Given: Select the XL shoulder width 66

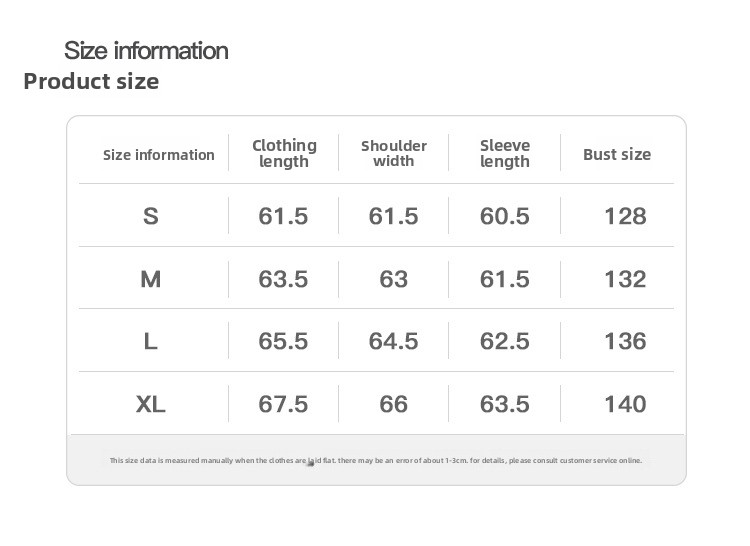Looking at the screenshot, I should [x=394, y=404].
